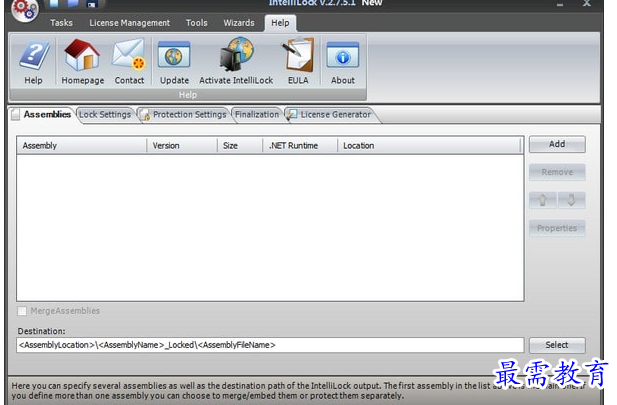This screenshot has width=617, height=405.
Task: Select the Help ribbon tab
Action: pyautogui.click(x=280, y=23)
